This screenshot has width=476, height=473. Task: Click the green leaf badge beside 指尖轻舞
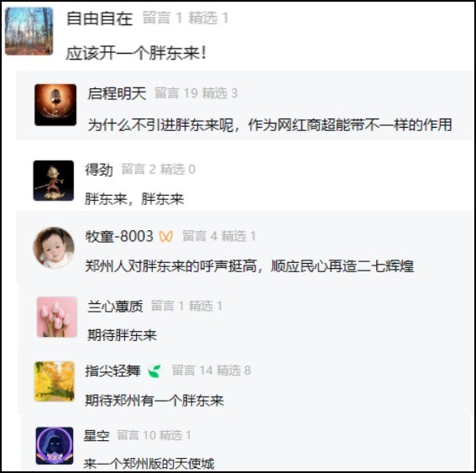pos(154,371)
